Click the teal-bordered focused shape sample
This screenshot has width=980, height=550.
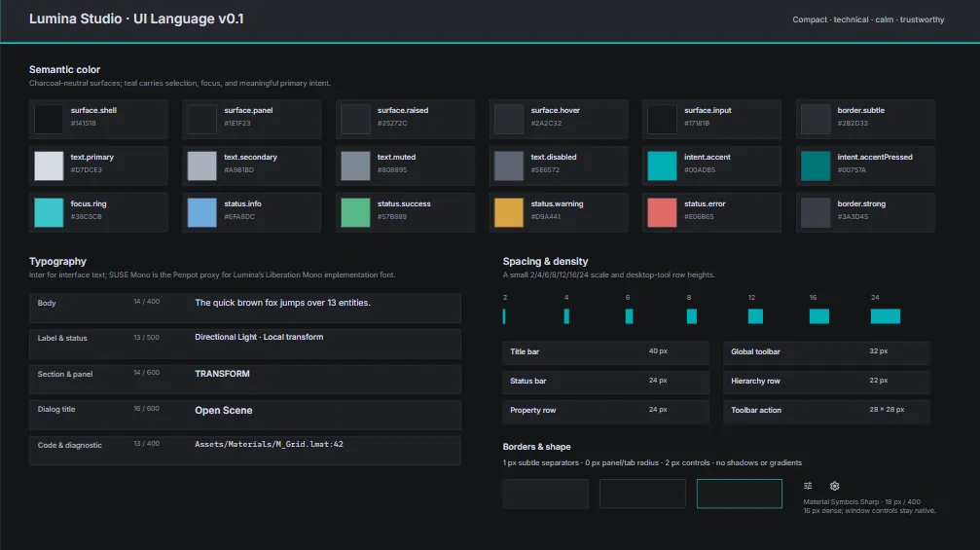(740, 494)
